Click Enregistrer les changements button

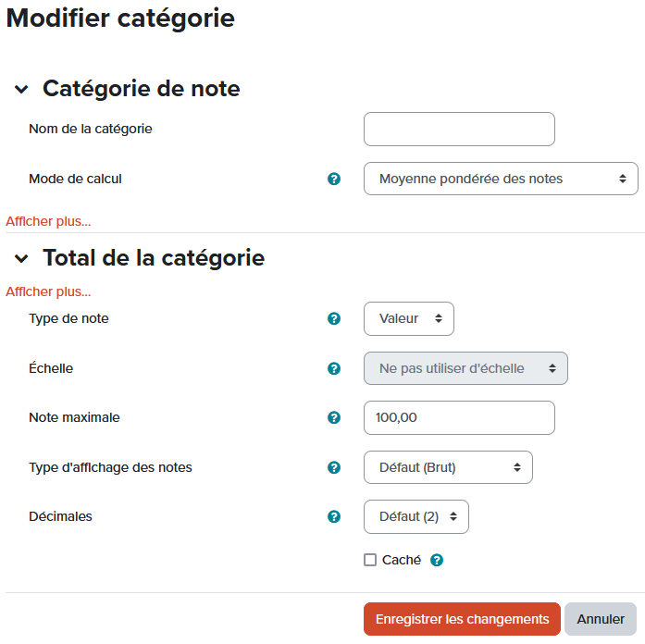point(462,619)
